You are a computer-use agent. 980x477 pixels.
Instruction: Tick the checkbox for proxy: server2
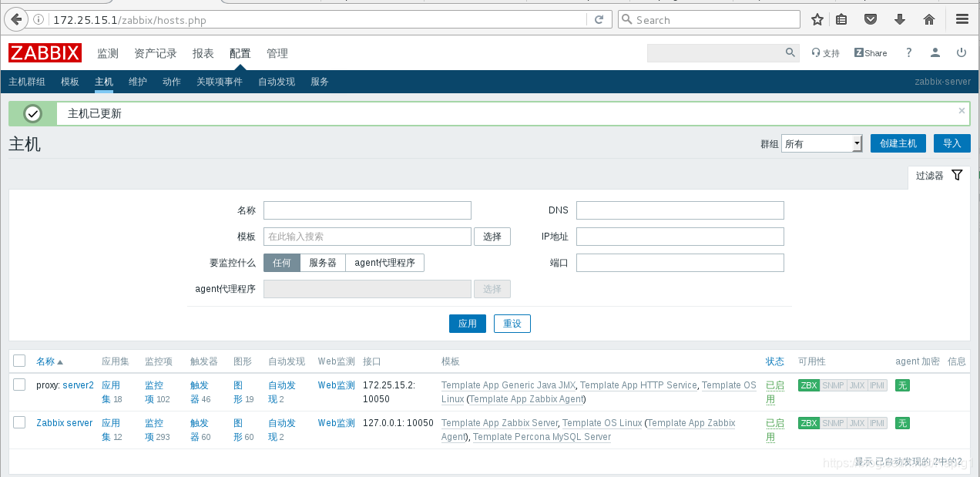click(19, 385)
